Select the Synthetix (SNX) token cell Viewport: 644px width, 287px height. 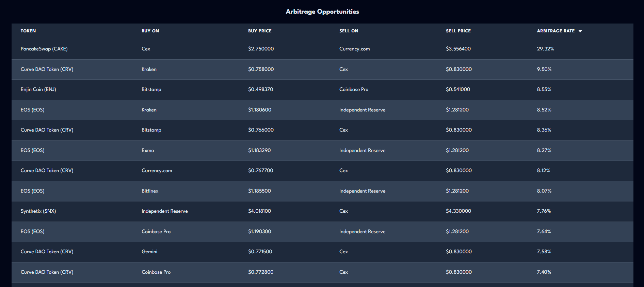click(x=38, y=211)
